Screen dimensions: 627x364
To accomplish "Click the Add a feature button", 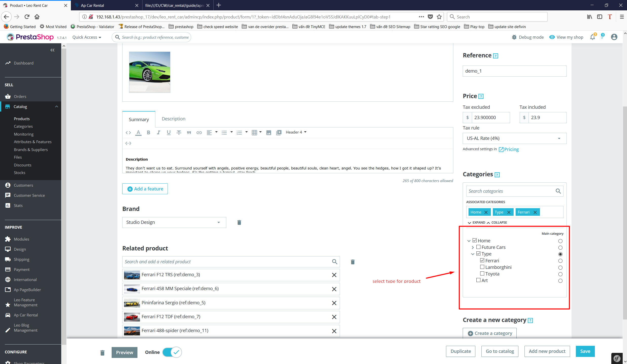I will pyautogui.click(x=145, y=188).
